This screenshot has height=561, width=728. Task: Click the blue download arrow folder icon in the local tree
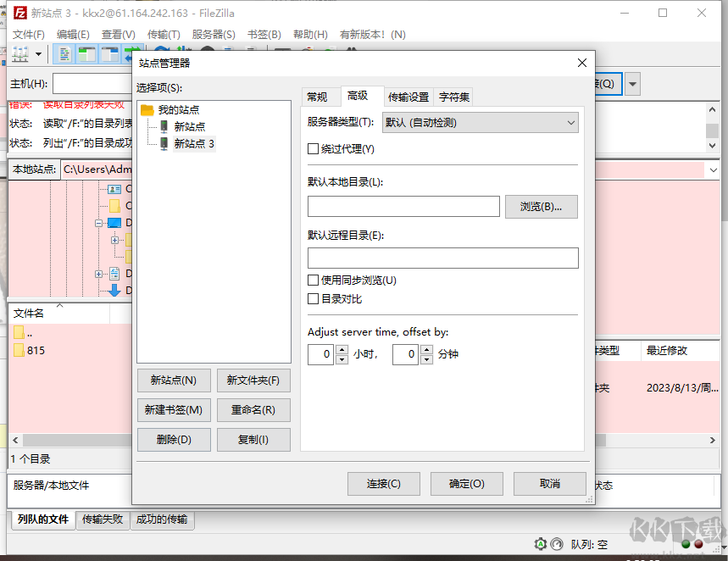pyautogui.click(x=114, y=291)
